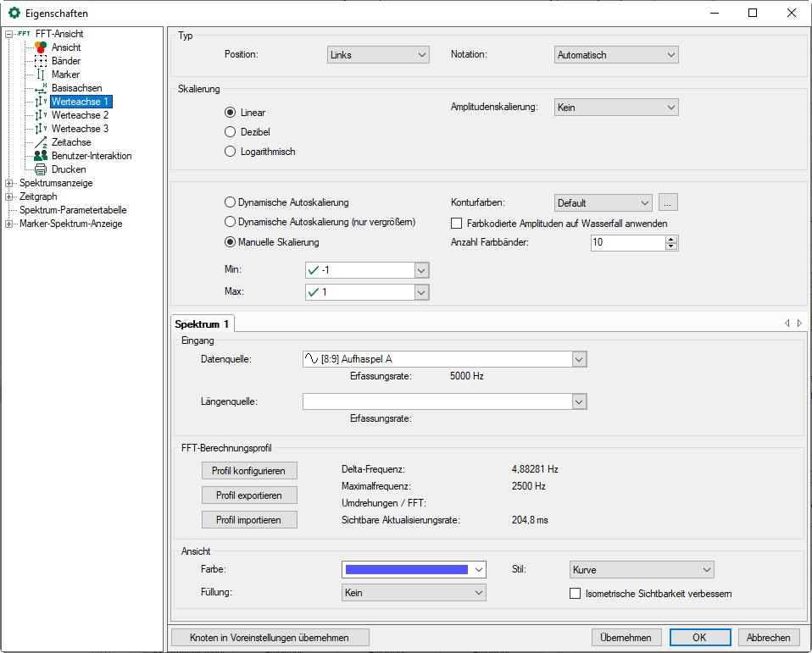This screenshot has width=812, height=653.
Task: Select the Drucken printer icon
Action: [x=41, y=169]
